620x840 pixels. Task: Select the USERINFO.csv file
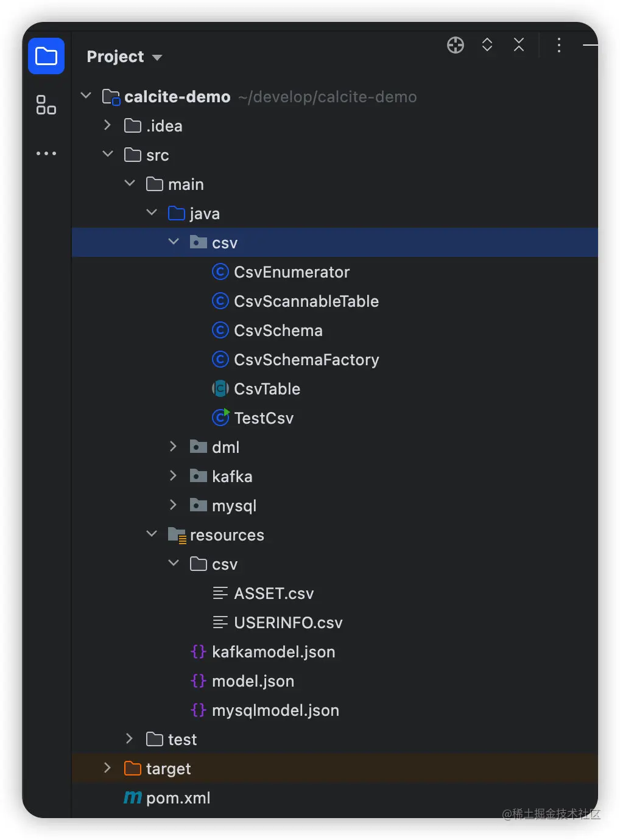[x=288, y=623]
